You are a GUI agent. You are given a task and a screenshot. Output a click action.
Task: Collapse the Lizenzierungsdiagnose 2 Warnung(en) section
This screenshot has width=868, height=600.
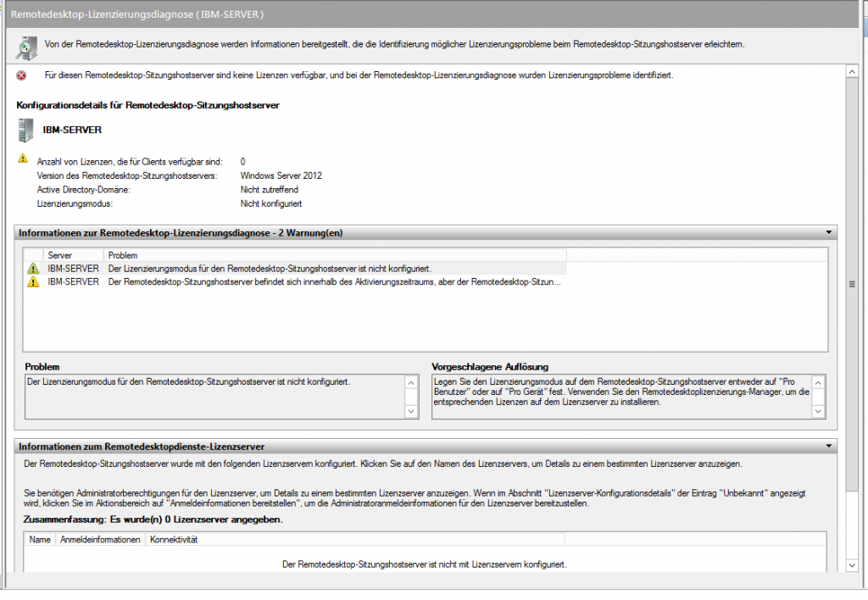coord(829,232)
